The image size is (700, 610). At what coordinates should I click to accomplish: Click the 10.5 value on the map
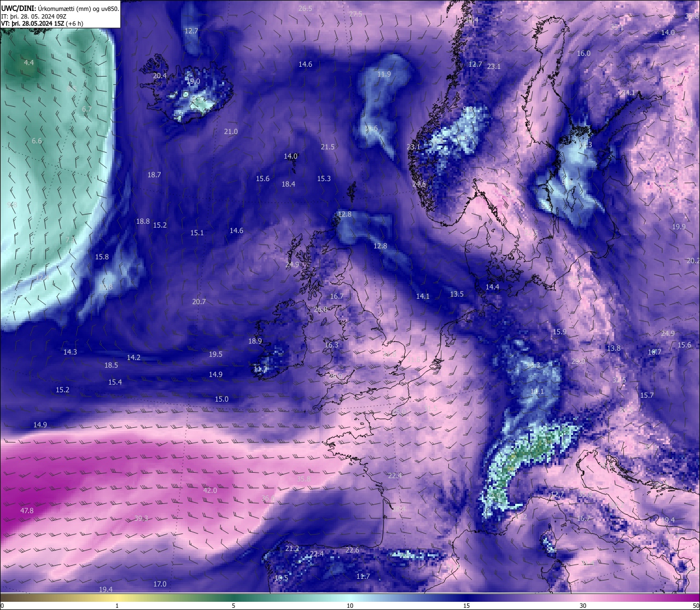coord(281,578)
